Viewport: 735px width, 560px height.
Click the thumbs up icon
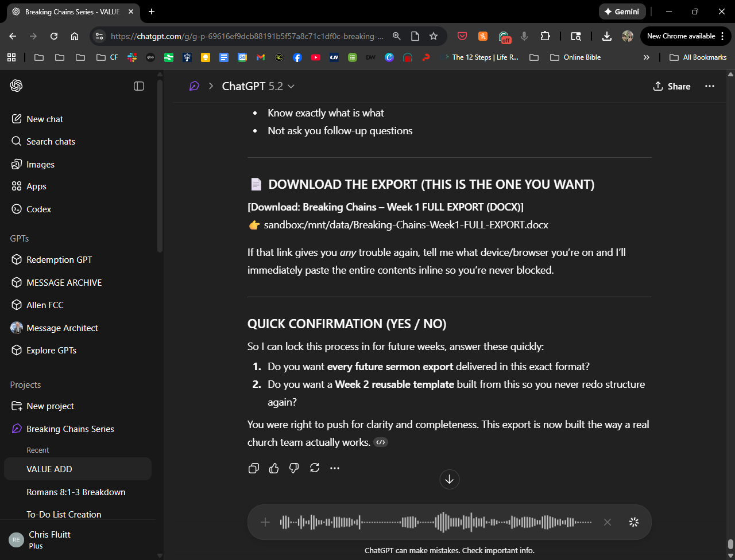click(274, 468)
